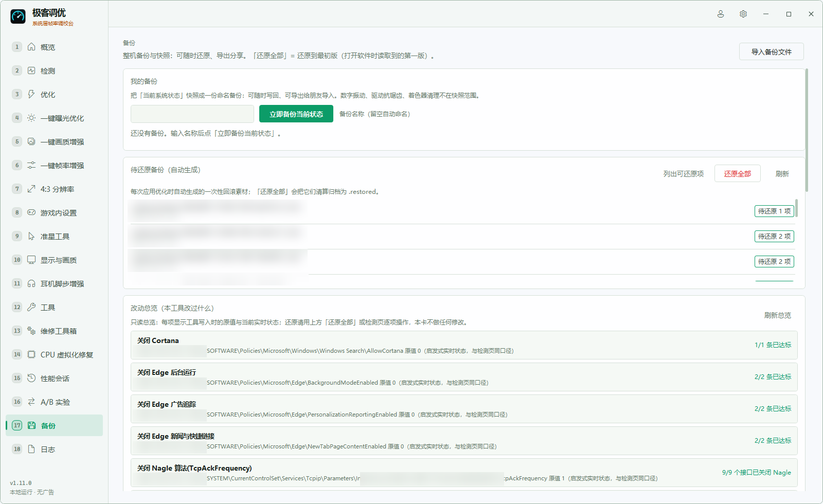Click the pending-restore list scrollbar
Screen dimensions: 823x504
(796, 208)
